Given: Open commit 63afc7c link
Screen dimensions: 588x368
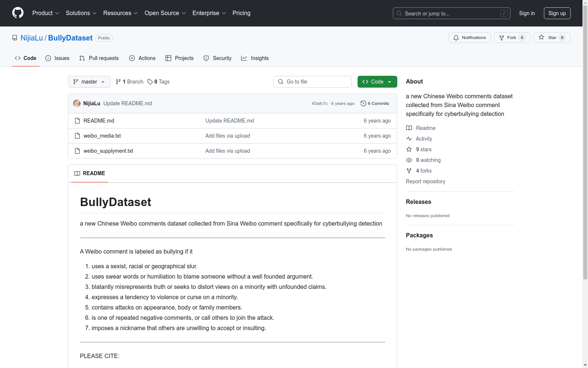Looking at the screenshot, I should tap(320, 103).
